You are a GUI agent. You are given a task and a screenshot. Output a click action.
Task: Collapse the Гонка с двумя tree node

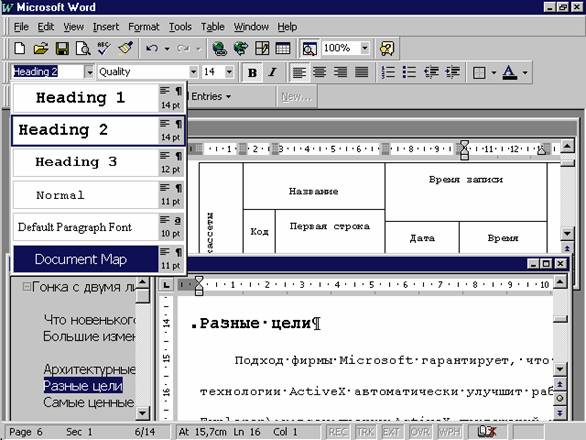pos(26,287)
